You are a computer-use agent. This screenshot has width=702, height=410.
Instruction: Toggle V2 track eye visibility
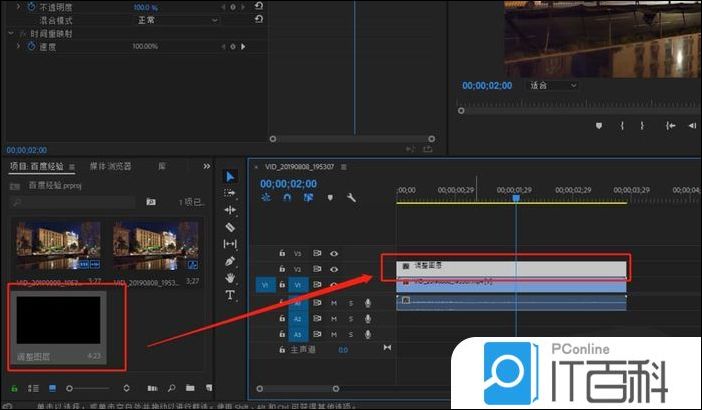pos(334,269)
